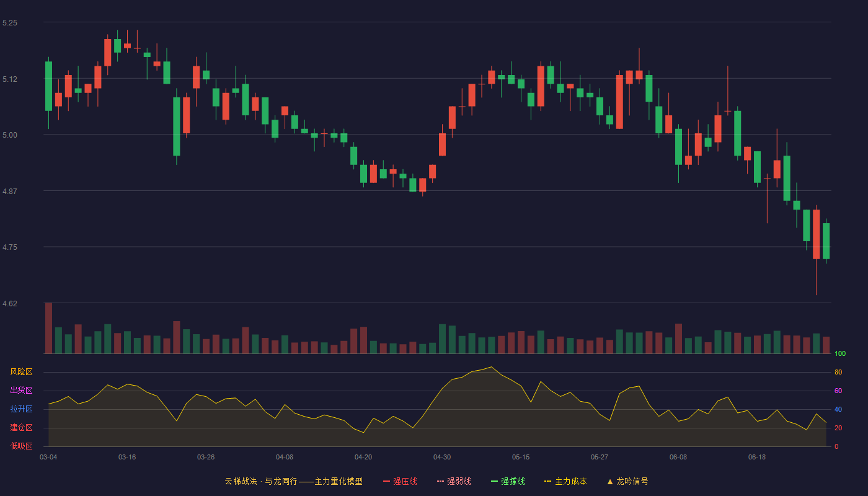This screenshot has height=496, width=868.
Task: Click the 20 indicator scale value
Action: tap(838, 428)
